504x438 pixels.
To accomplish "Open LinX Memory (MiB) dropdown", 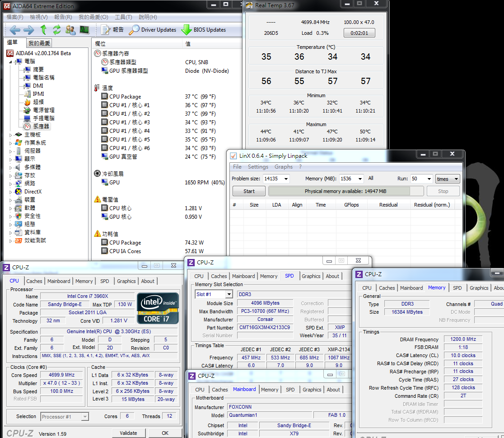I will tap(360, 179).
